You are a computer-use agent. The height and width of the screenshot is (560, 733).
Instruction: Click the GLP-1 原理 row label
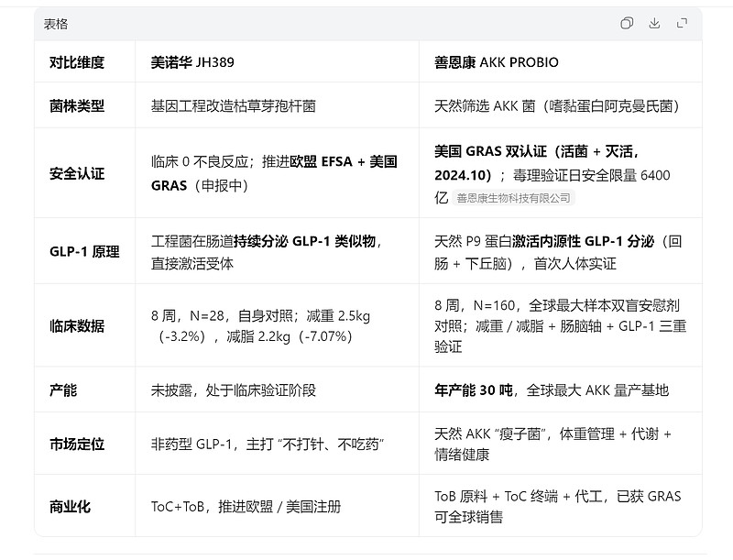(84, 251)
